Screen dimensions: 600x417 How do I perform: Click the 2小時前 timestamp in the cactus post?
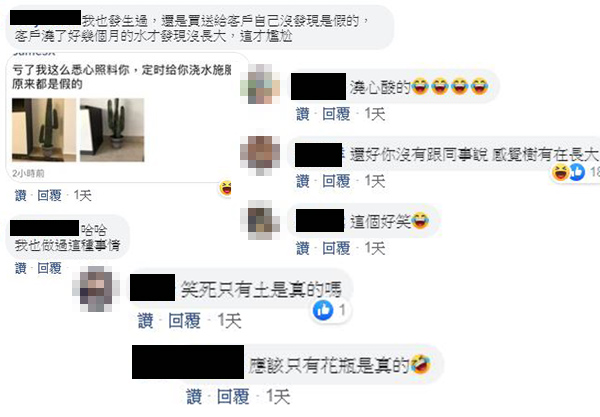[x=28, y=173]
